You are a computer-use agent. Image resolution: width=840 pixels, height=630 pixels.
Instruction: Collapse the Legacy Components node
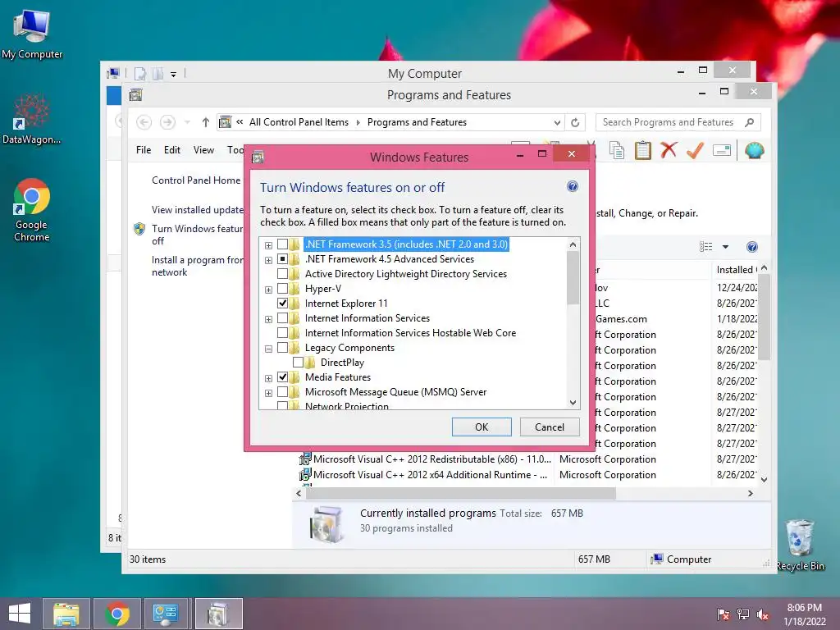click(x=268, y=349)
